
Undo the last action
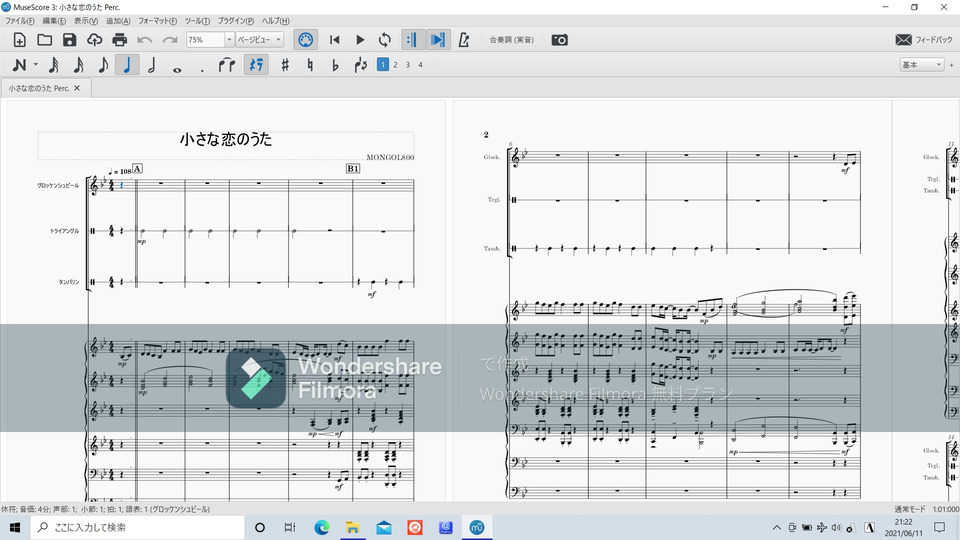(144, 40)
